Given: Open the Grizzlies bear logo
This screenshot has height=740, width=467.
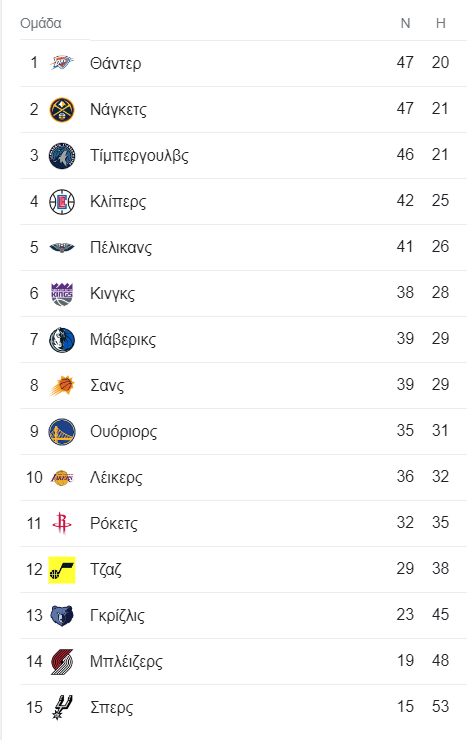Looking at the screenshot, I should point(62,616).
